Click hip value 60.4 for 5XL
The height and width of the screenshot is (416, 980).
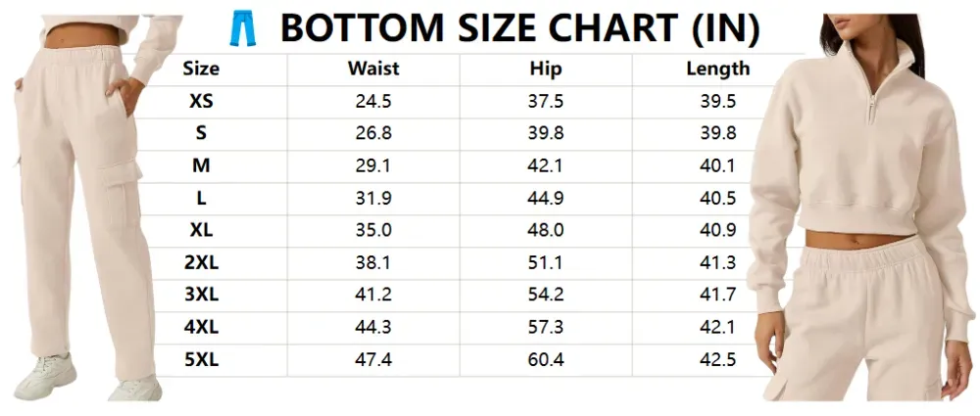pyautogui.click(x=546, y=360)
